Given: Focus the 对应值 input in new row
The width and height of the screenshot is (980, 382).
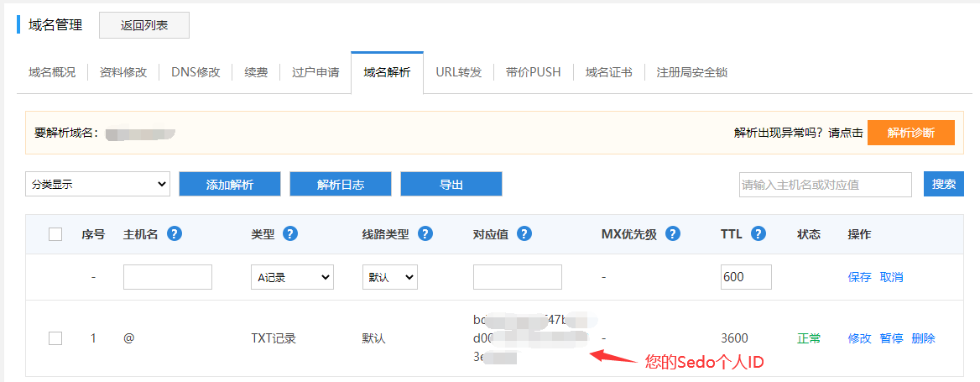Looking at the screenshot, I should 518,277.
